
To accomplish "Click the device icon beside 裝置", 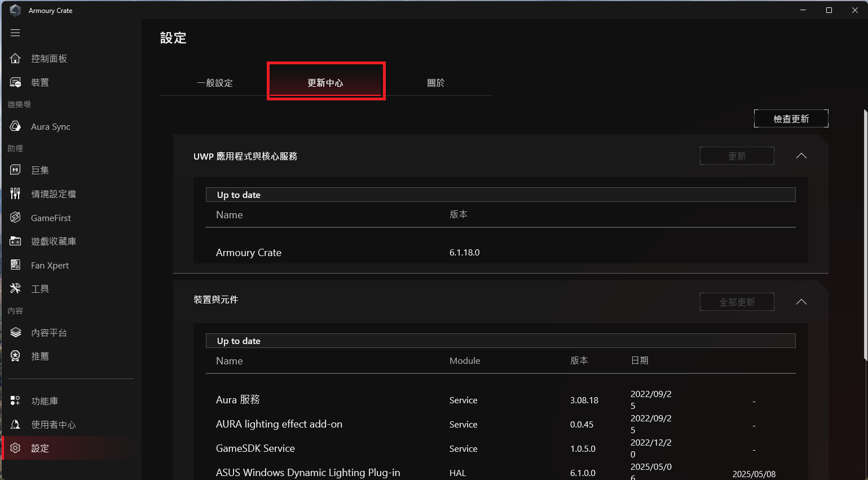I will 15,82.
